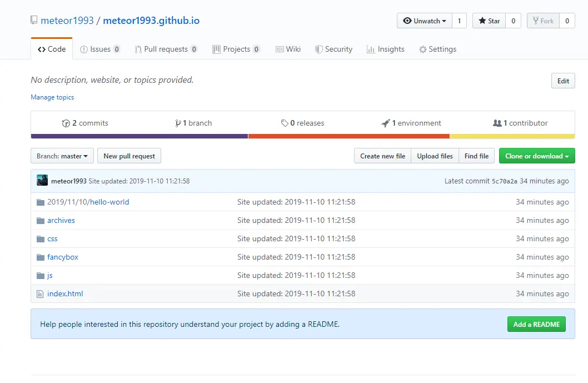
Task: Click Upload files button
Action: point(435,156)
